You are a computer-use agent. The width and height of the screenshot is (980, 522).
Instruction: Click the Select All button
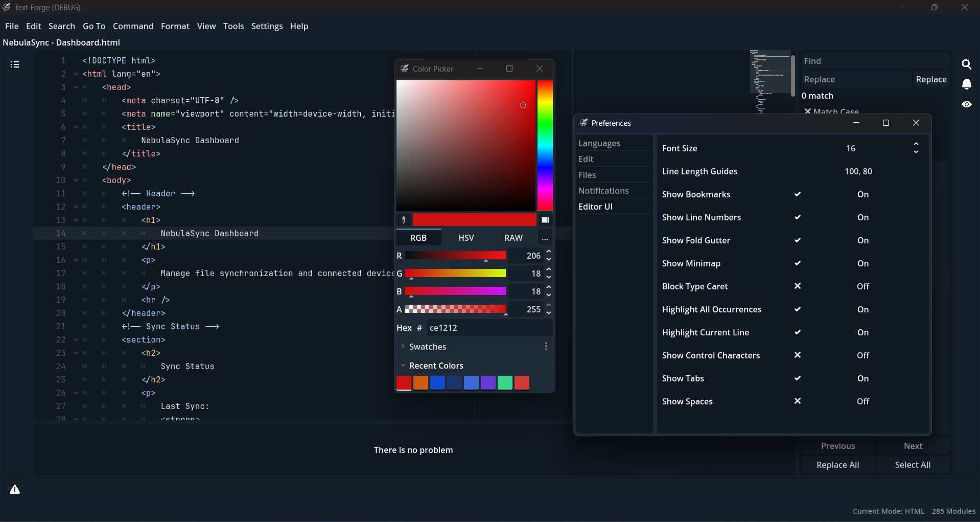(x=913, y=465)
